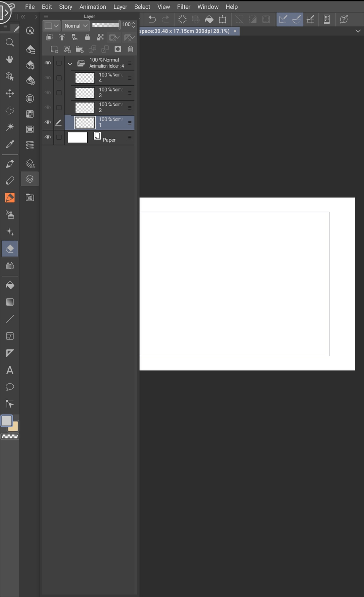Open the Layer palette icon

[30, 179]
